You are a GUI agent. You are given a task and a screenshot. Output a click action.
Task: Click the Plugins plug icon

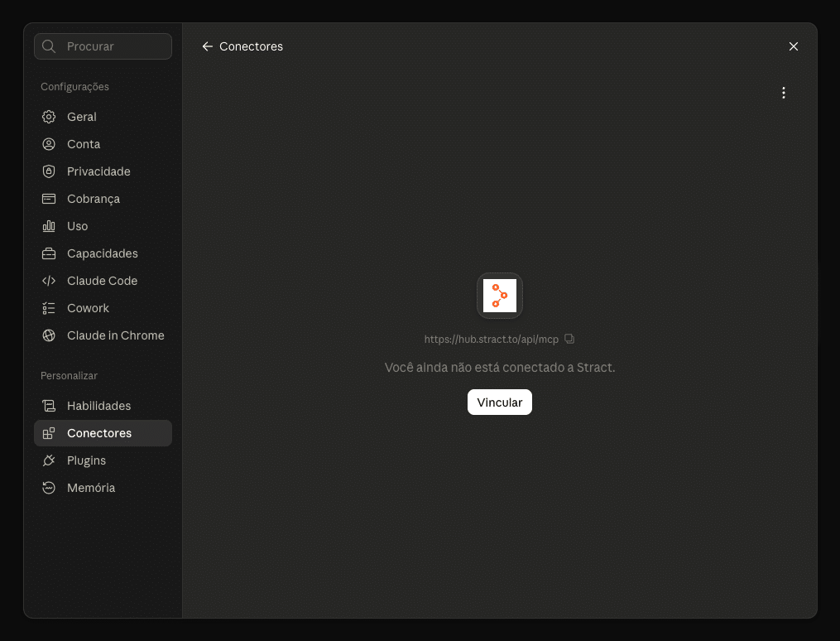click(x=49, y=460)
